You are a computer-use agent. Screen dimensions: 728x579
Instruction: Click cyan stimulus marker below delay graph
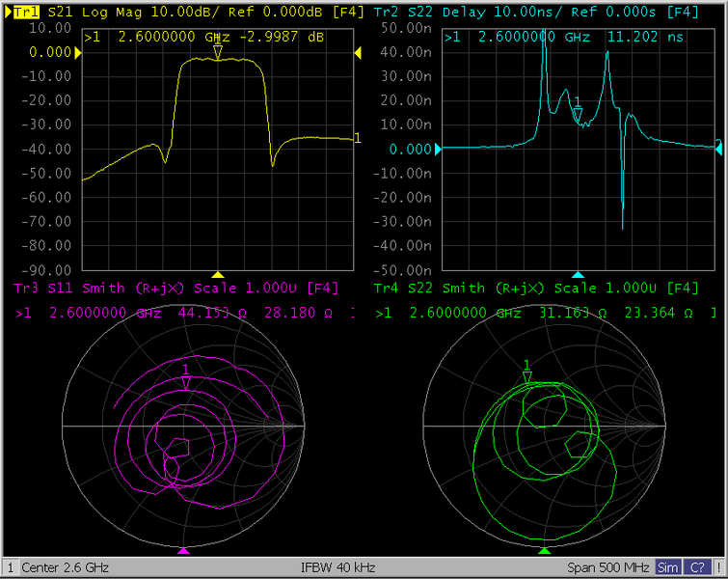[x=578, y=275]
